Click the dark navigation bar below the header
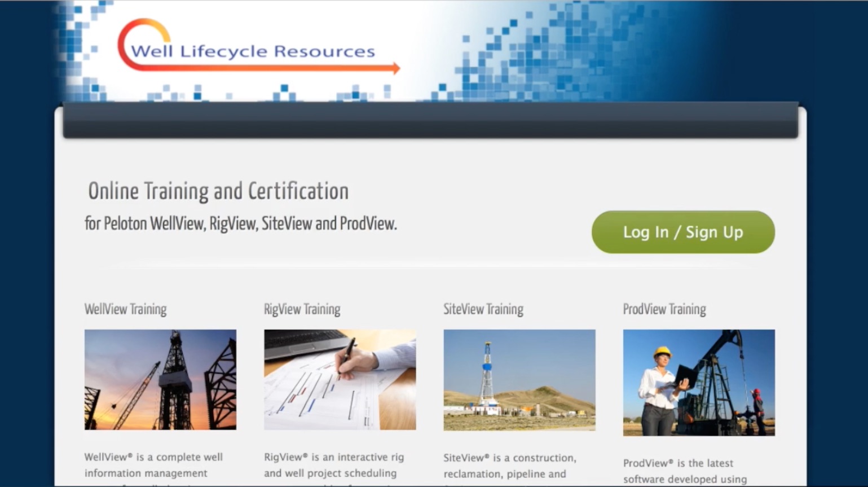This screenshot has height=487, width=868. (x=430, y=121)
